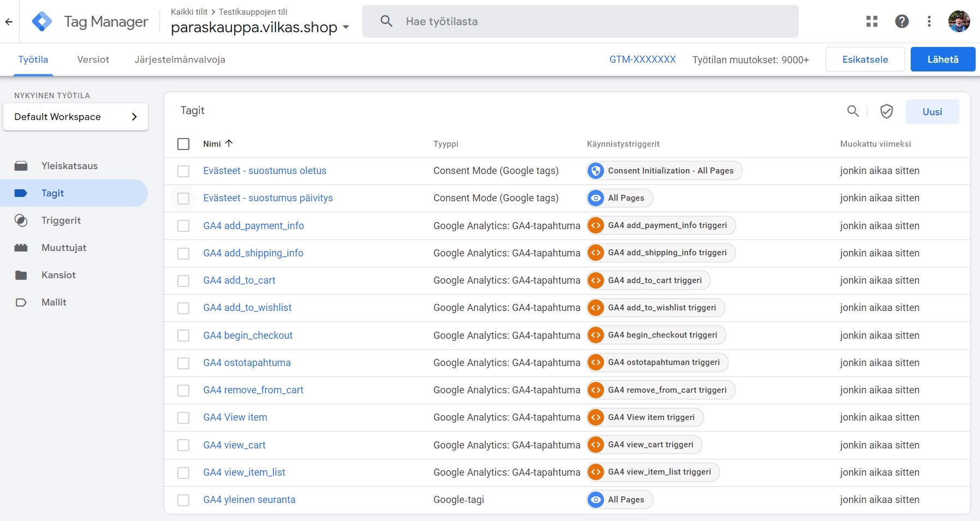Toggle the select-all checkbox in header
The image size is (980, 521).
(x=183, y=144)
